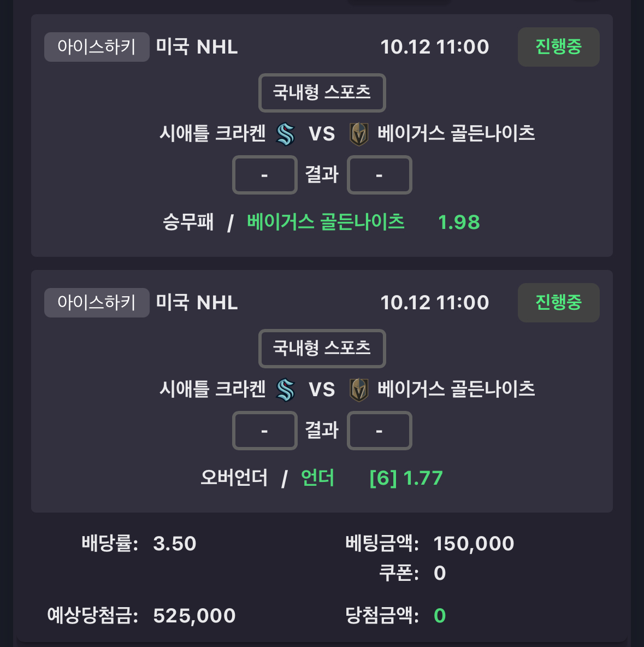Tap 국내형 스포츠 button in the 오버언더 bet
This screenshot has width=644, height=647.
322,348
